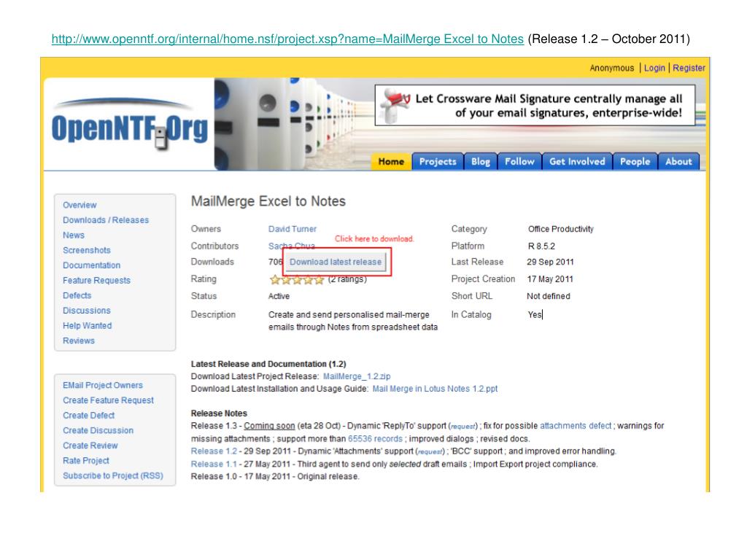The height and width of the screenshot is (560, 747).
Task: Click the Login link
Action: click(654, 68)
